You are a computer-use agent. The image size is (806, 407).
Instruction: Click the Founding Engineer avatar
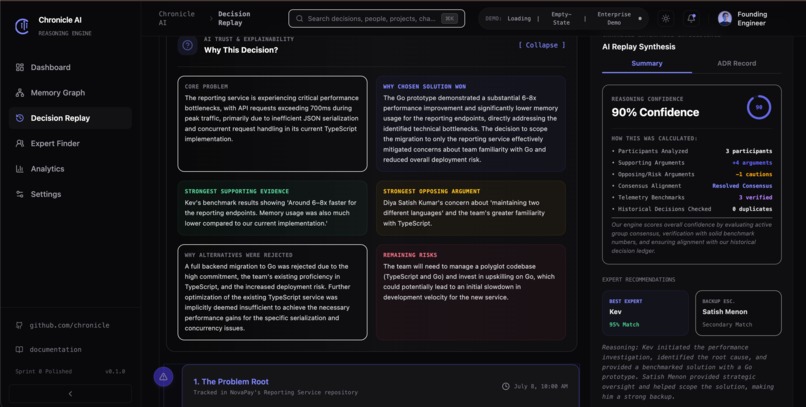pos(725,18)
